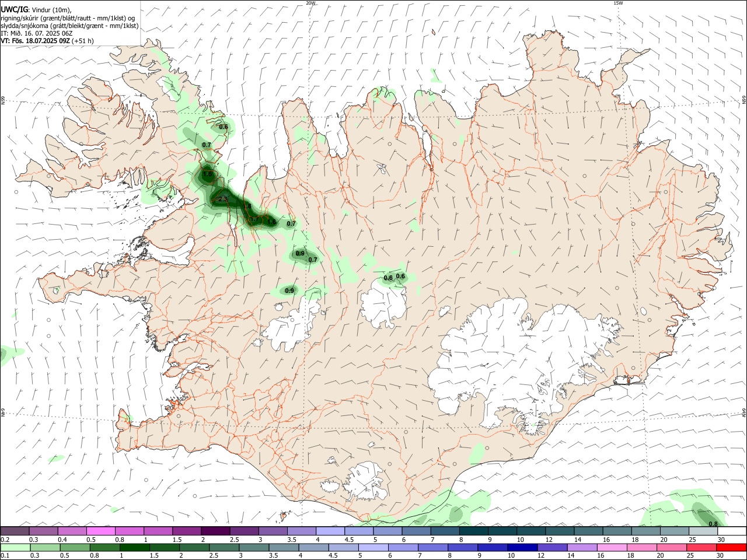Click the 2.3 precipitation value on the map
This screenshot has width=747, height=560.
pyautogui.click(x=222, y=199)
